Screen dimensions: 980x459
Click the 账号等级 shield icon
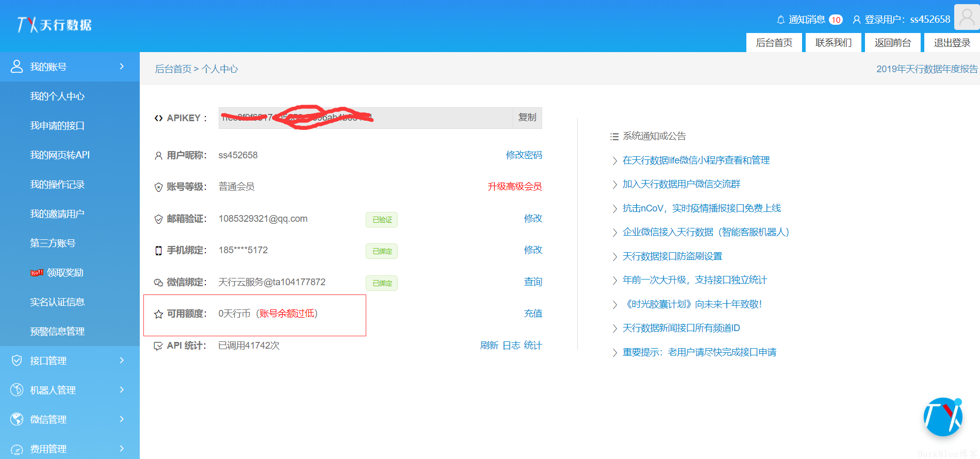tap(158, 187)
